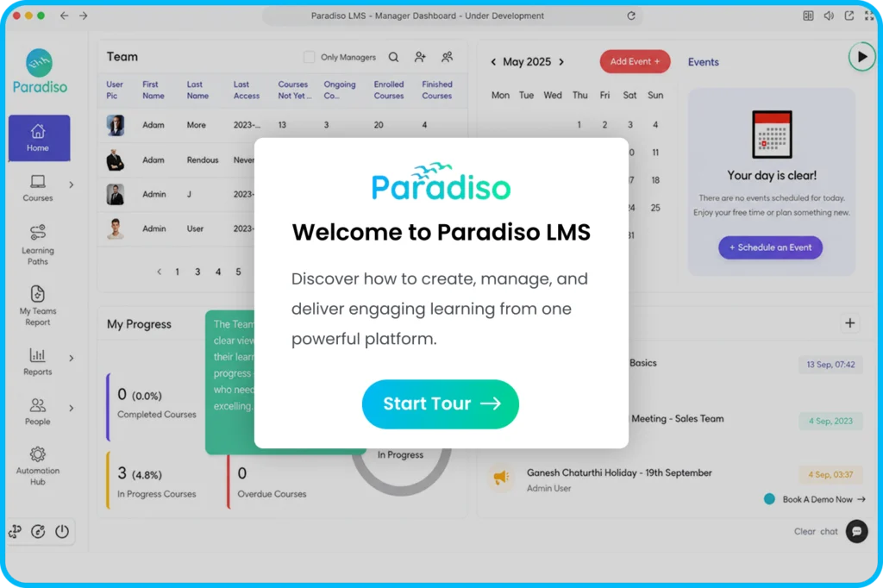
Task: Open My Teams Report
Action: point(38,306)
